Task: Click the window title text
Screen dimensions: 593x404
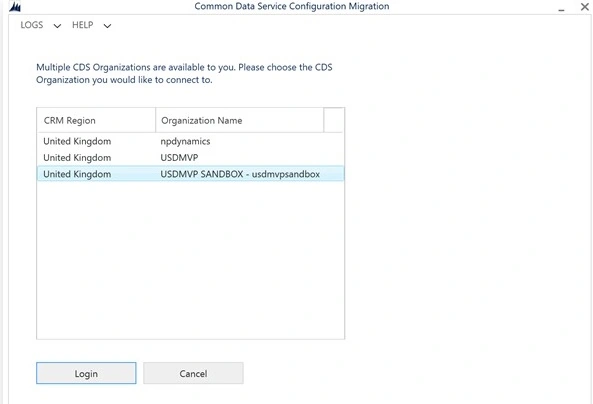Action: point(292,6)
